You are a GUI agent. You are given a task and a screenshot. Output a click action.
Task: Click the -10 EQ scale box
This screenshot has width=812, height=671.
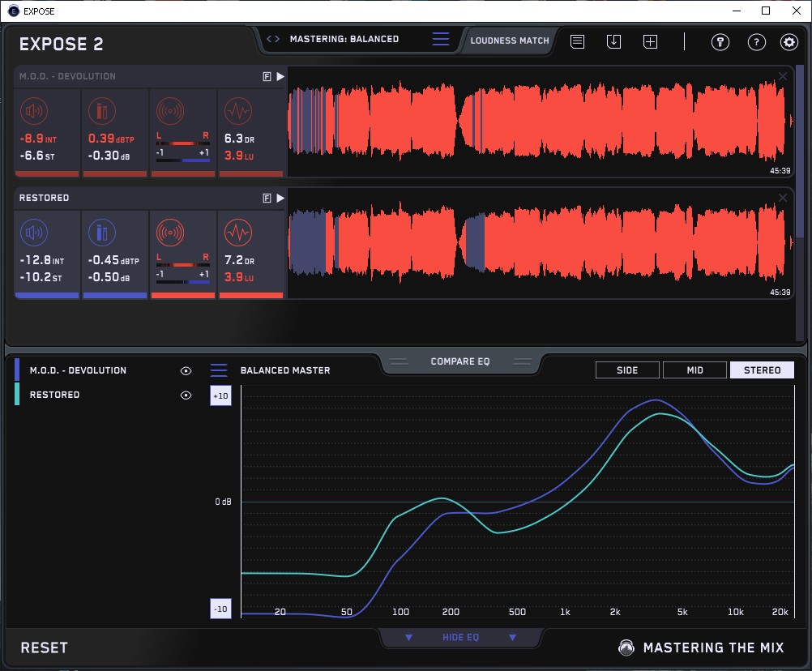tap(220, 609)
